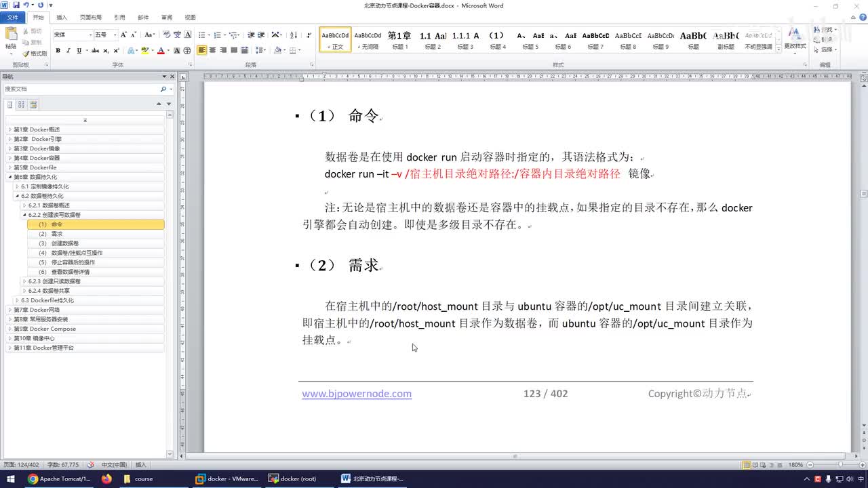Viewport: 868px width, 488px height.
Task: Click the Redo icon in quick access toolbar
Action: tap(41, 5)
